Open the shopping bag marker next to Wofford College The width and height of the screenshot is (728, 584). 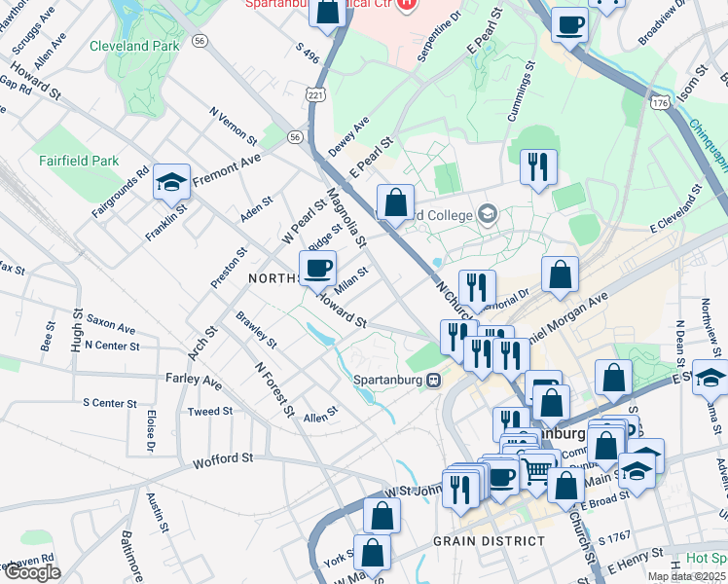pyautogui.click(x=395, y=203)
